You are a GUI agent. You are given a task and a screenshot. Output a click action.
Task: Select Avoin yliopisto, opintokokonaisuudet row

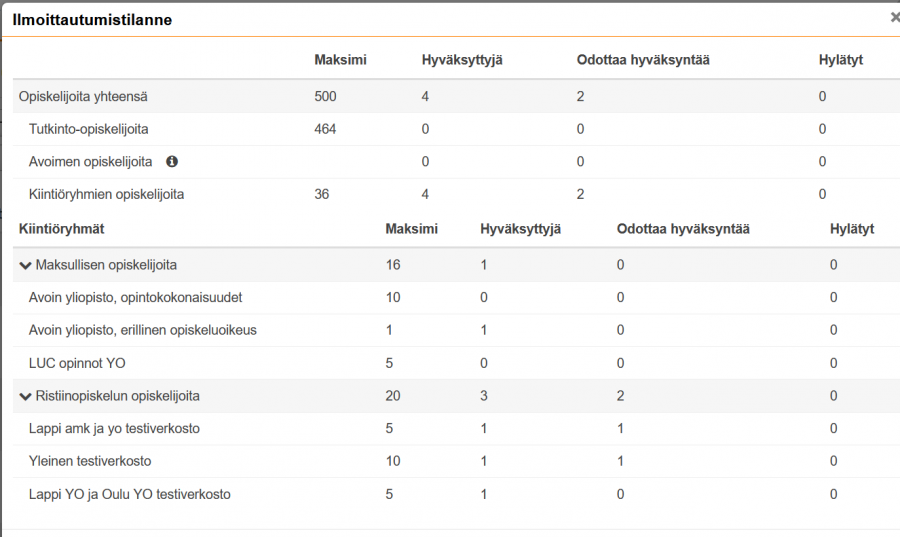[135, 298]
